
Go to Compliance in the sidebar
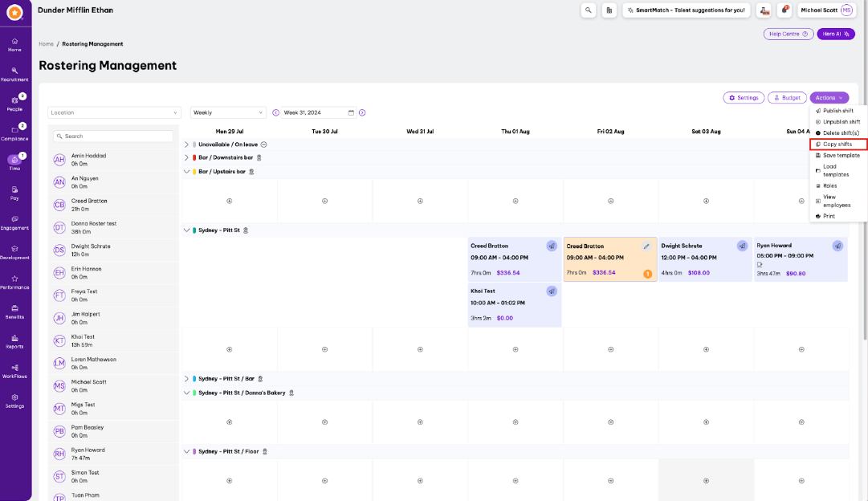[x=14, y=132]
